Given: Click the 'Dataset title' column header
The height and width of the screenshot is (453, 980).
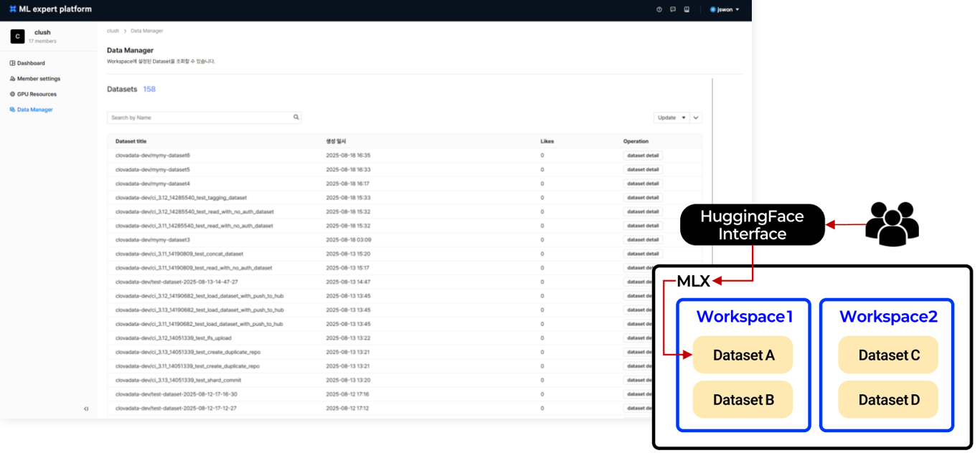Looking at the screenshot, I should pos(131,141).
